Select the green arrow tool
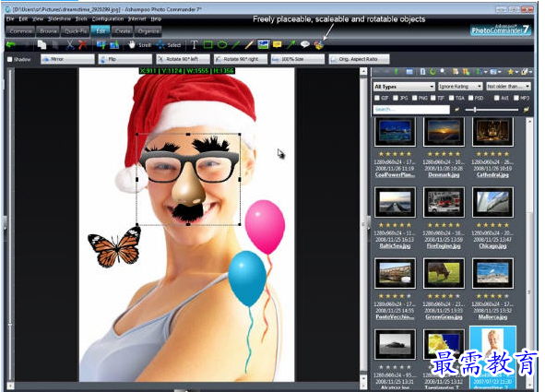 coord(290,44)
